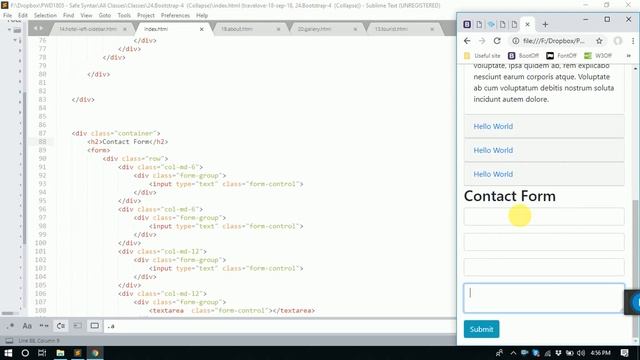Open the View menu

pyautogui.click(x=86, y=15)
